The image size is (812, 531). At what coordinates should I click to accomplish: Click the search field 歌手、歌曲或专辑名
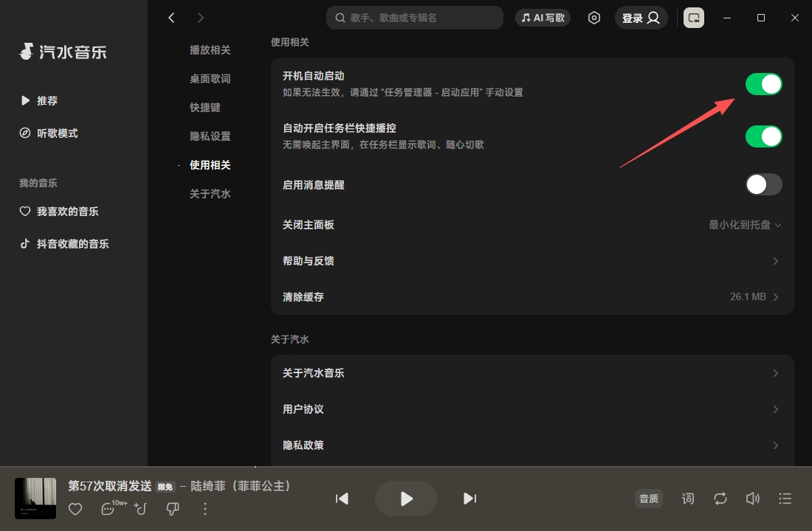pyautogui.click(x=414, y=18)
